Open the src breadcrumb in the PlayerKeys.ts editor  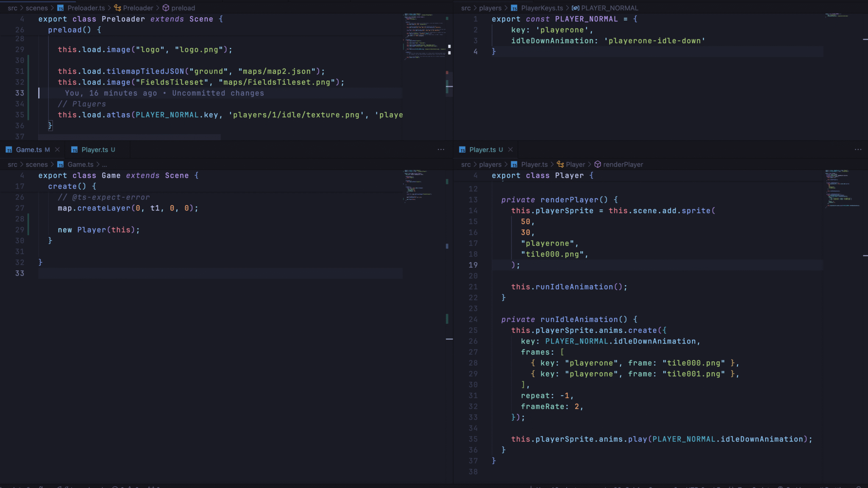point(466,8)
